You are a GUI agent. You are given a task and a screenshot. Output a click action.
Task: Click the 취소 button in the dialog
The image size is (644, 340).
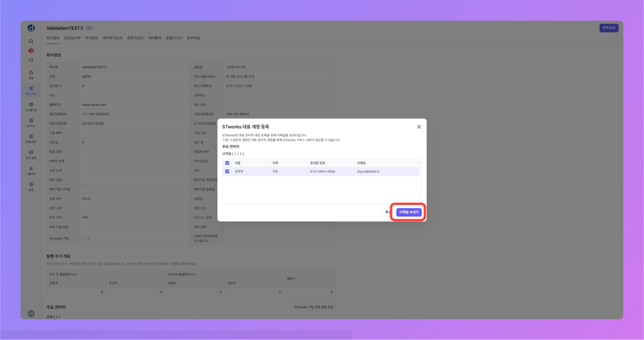tap(386, 212)
